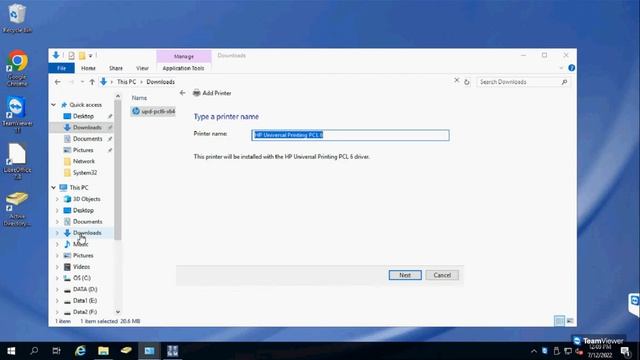640x360 pixels.
Task: Click the search magnifier in Search Downloads
Action: [x=564, y=82]
